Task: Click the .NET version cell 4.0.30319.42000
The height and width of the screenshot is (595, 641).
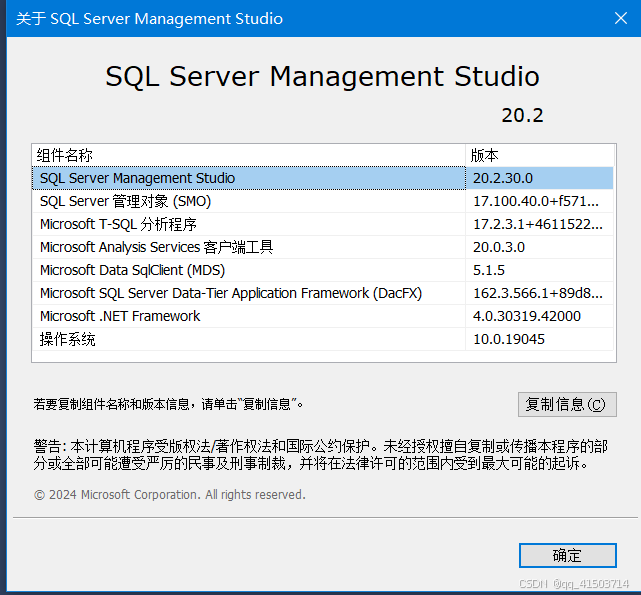Action: [x=527, y=316]
